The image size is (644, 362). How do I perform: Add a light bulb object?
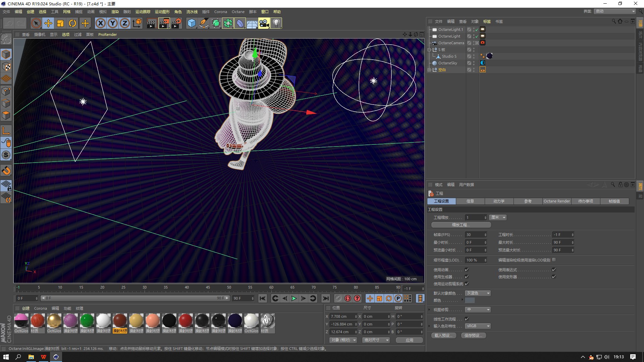[276, 23]
